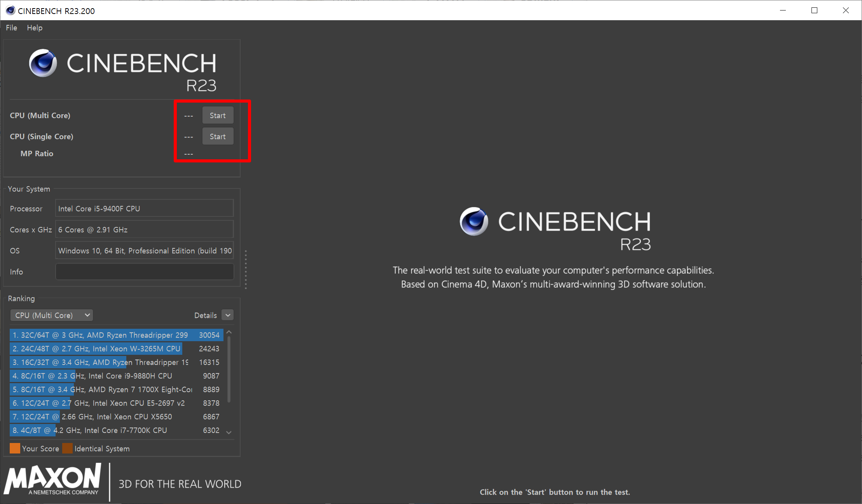Viewport: 862px width, 504px height.
Task: Click the Info input field
Action: (145, 272)
